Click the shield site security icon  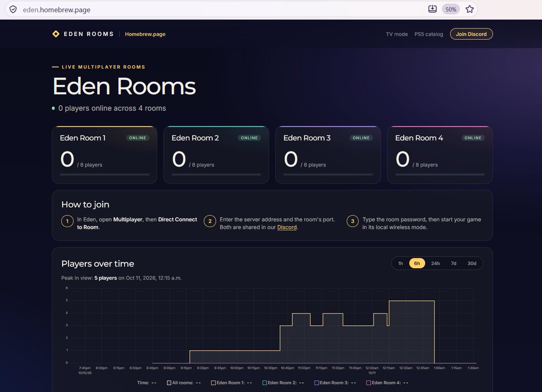[14, 9]
